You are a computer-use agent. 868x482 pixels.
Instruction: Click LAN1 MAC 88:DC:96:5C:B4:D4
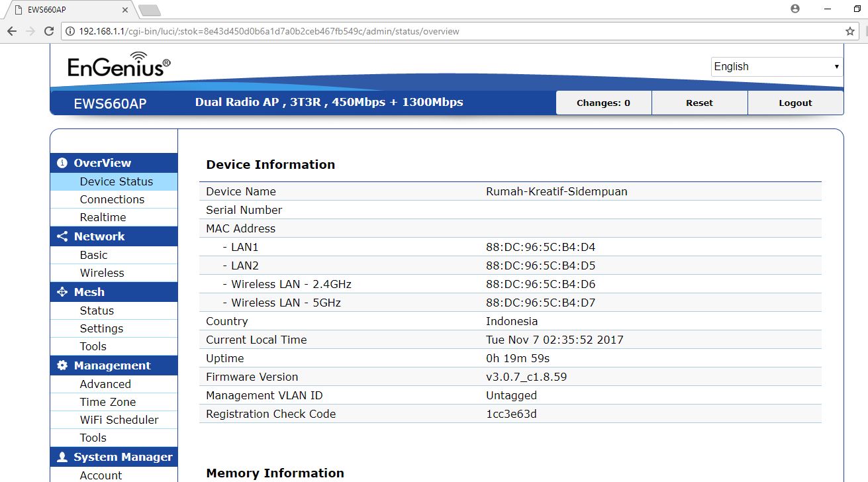[540, 247]
